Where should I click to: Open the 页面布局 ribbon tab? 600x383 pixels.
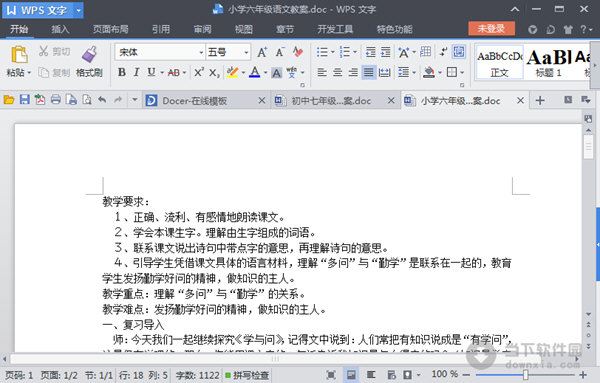111,29
